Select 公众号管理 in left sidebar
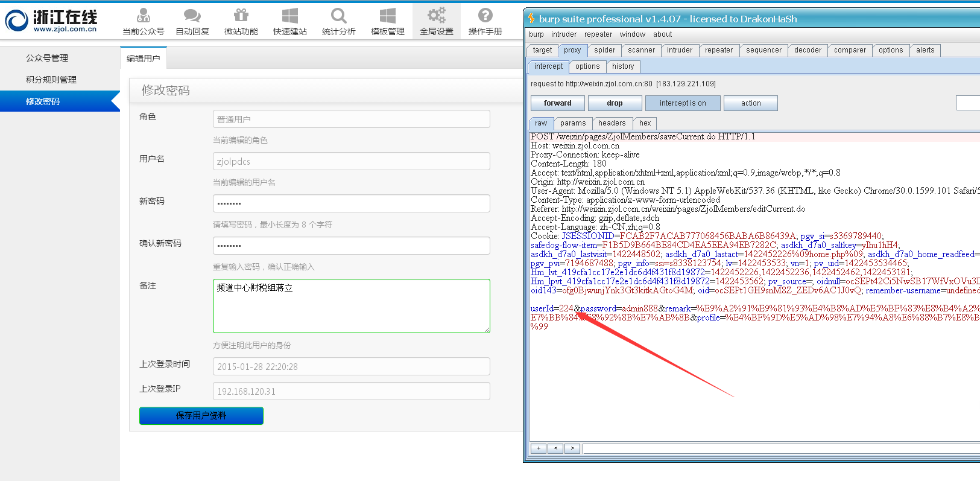 pos(47,58)
